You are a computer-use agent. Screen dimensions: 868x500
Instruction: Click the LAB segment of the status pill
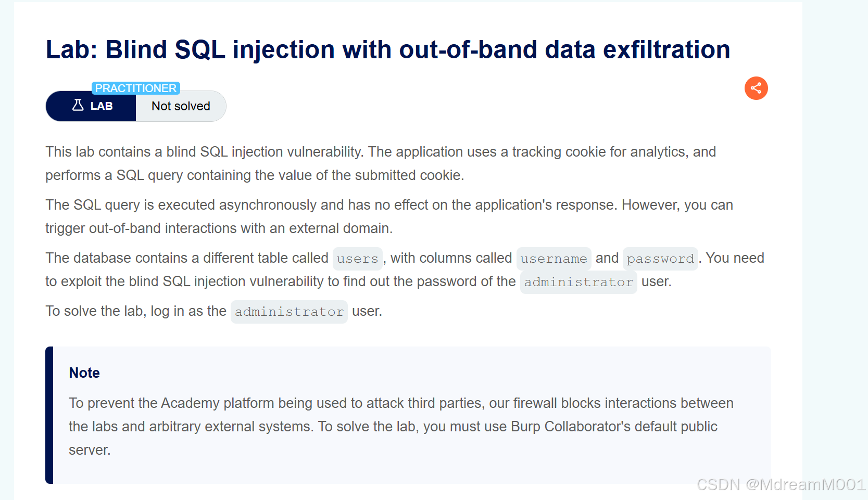click(90, 106)
